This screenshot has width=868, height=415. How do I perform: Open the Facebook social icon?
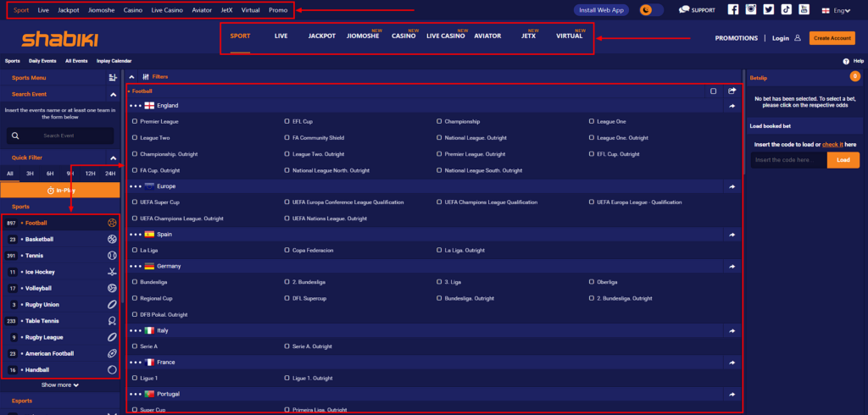(x=734, y=10)
